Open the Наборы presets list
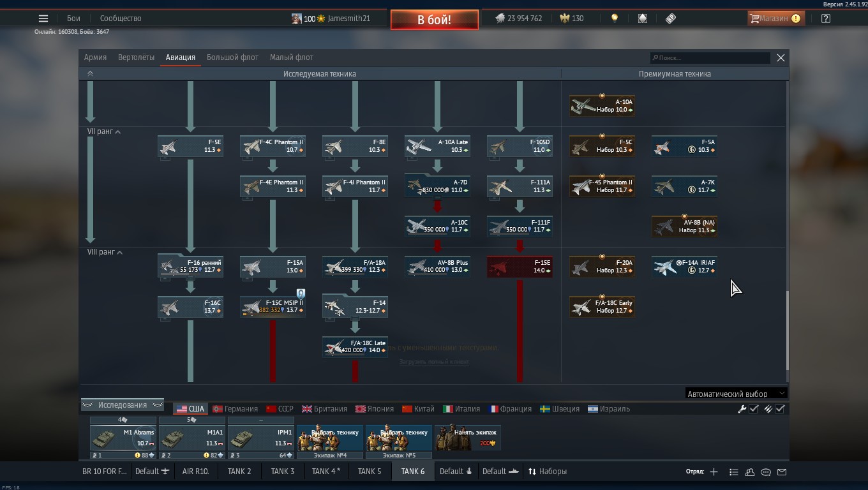 click(x=547, y=471)
